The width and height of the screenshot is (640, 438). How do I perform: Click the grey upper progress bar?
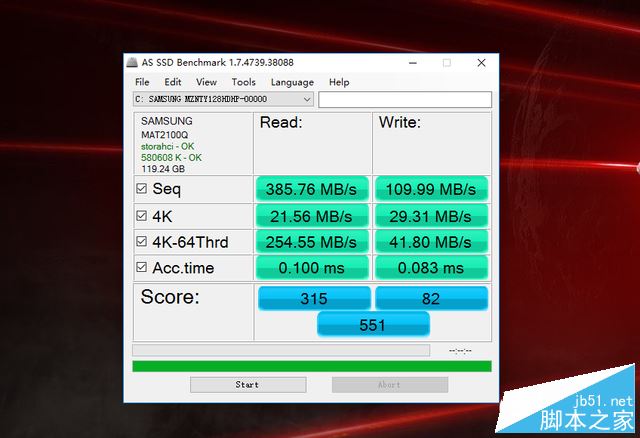(x=281, y=350)
